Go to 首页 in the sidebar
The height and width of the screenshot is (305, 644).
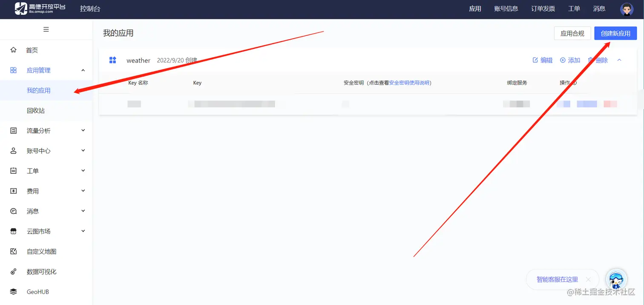pos(32,50)
